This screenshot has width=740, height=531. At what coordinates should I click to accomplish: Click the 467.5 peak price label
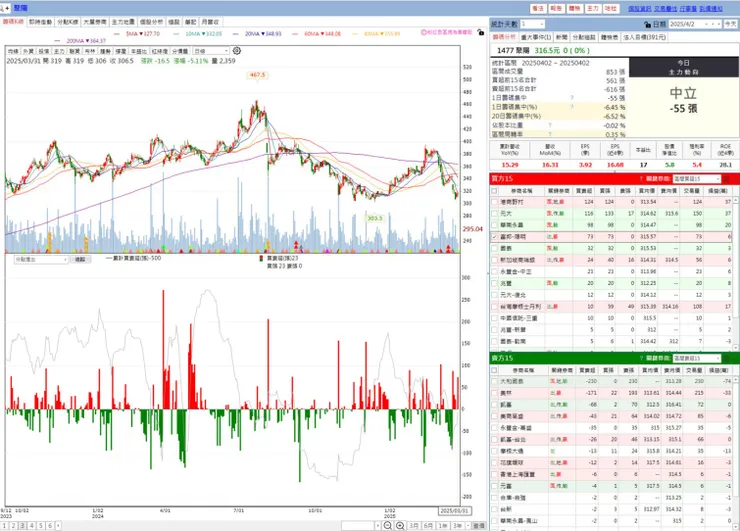pos(257,75)
